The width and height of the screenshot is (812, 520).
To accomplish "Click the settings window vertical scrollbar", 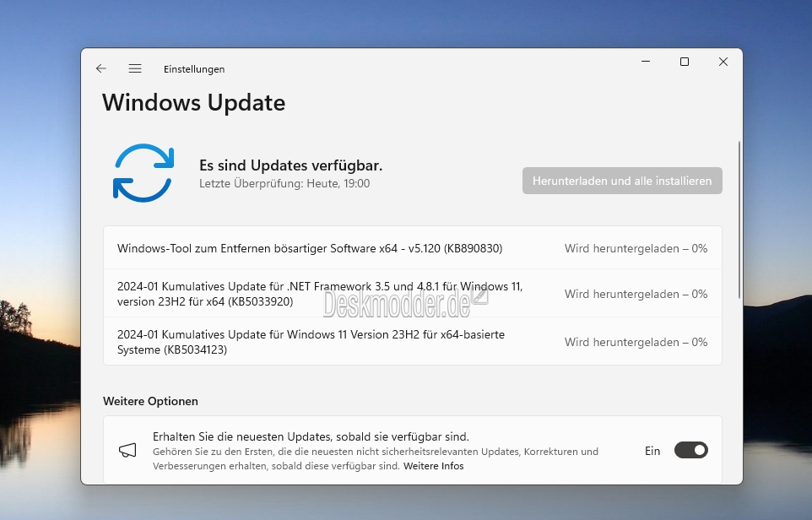I will click(739, 219).
